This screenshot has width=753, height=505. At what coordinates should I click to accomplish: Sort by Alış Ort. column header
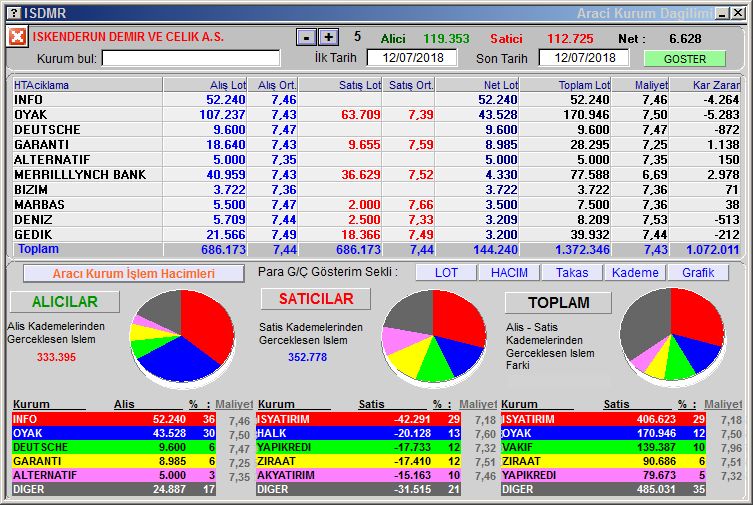[x=273, y=85]
